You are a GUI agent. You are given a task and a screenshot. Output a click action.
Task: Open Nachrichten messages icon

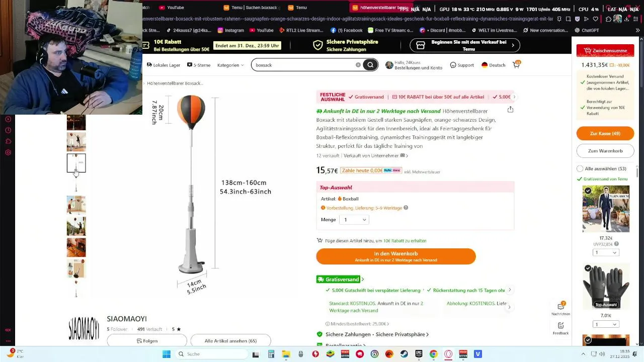pyautogui.click(x=560, y=308)
